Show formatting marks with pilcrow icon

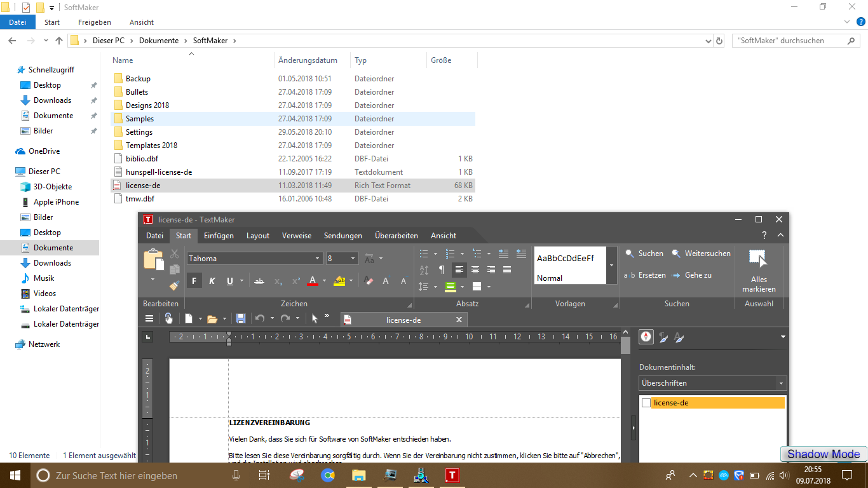tap(442, 269)
